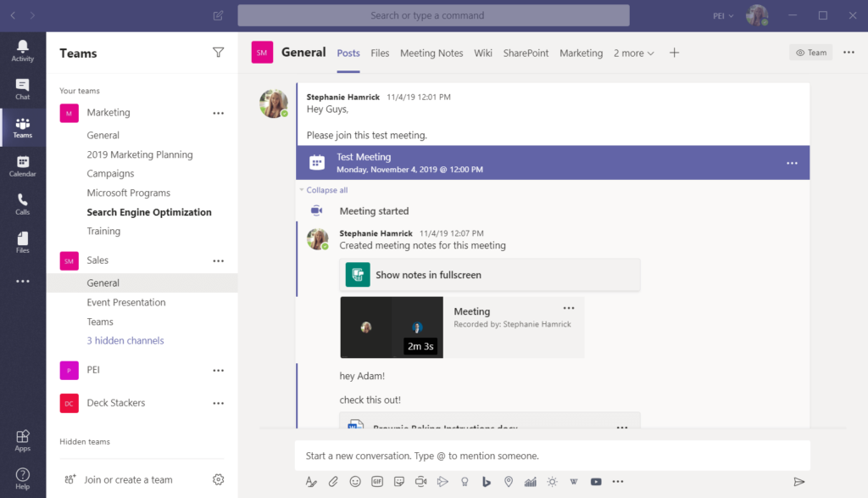The image size is (868, 498).
Task: Select the Microsoft Programs channel
Action: pos(129,193)
